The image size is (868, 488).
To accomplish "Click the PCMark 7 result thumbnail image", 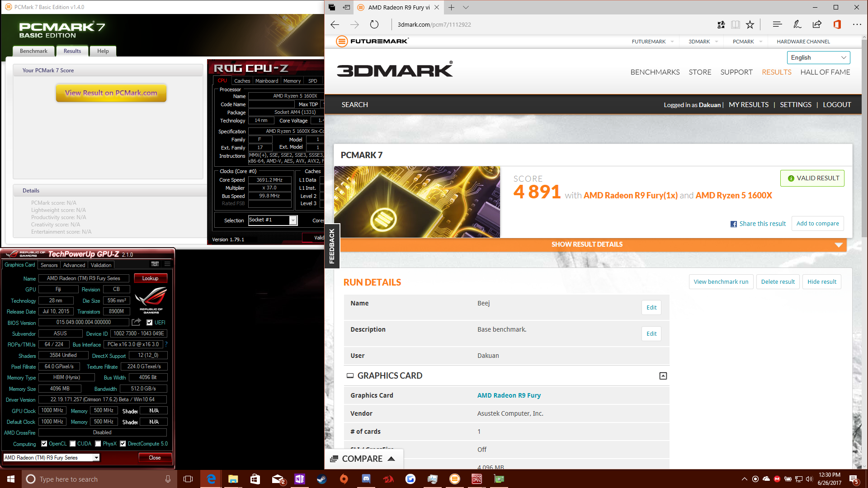I will 417,202.
